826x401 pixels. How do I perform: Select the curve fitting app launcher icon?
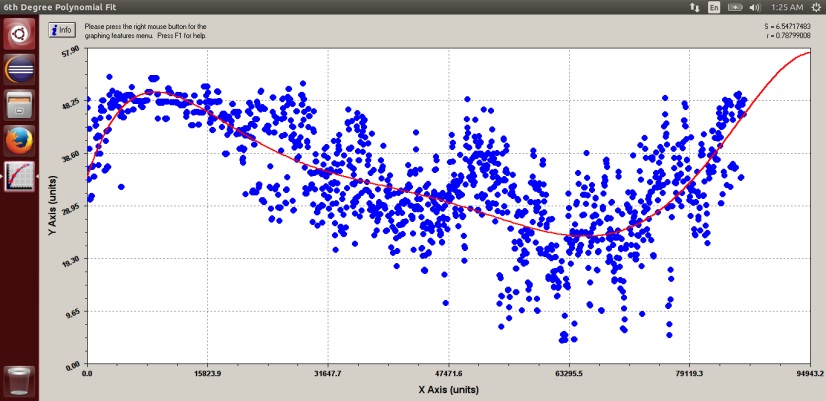19,176
